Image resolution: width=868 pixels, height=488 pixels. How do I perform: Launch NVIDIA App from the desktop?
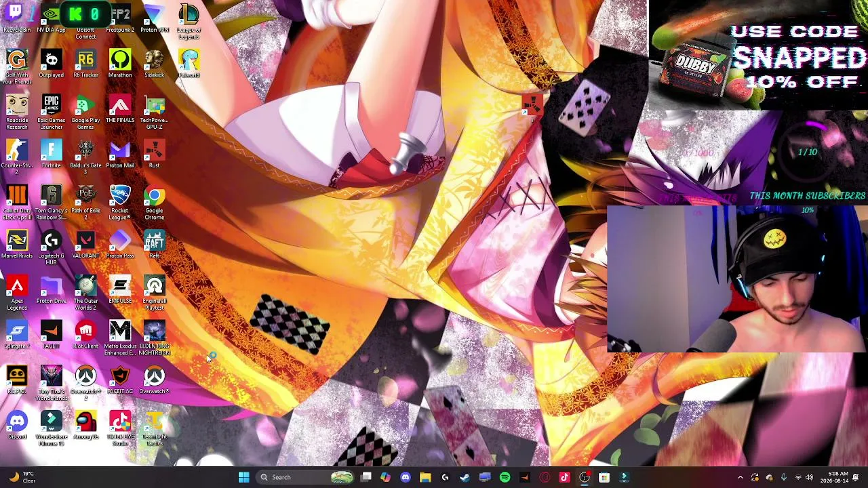51,18
